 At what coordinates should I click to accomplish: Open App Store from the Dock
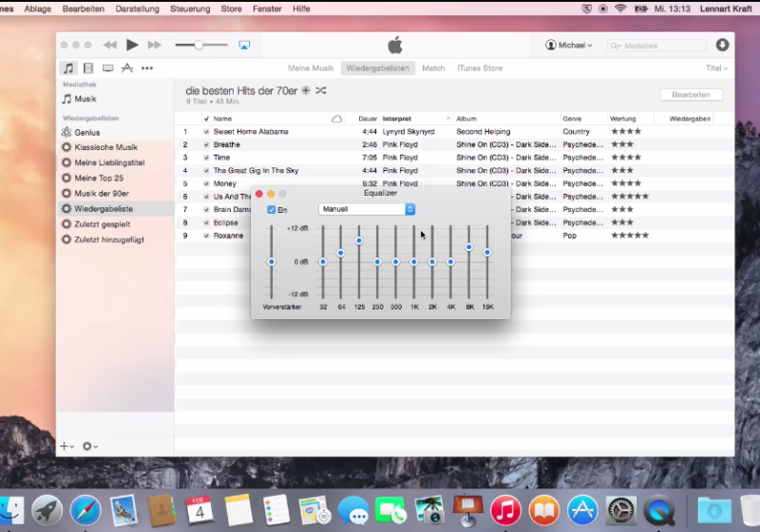tap(582, 510)
